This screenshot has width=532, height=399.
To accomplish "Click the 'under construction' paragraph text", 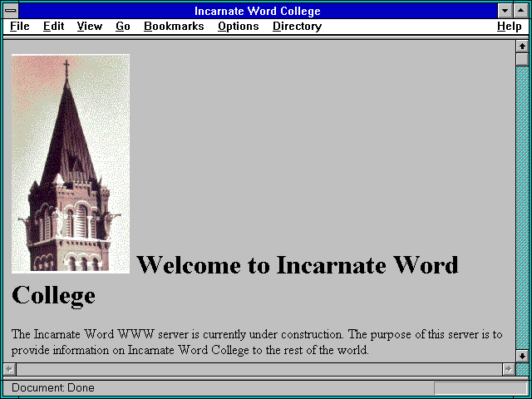I will tap(257, 342).
